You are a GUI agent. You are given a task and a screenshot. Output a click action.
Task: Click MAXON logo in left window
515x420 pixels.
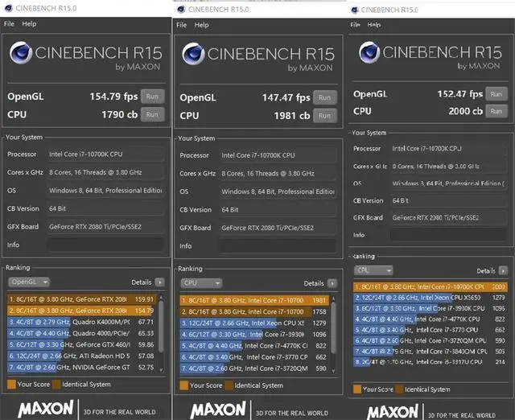46,410
